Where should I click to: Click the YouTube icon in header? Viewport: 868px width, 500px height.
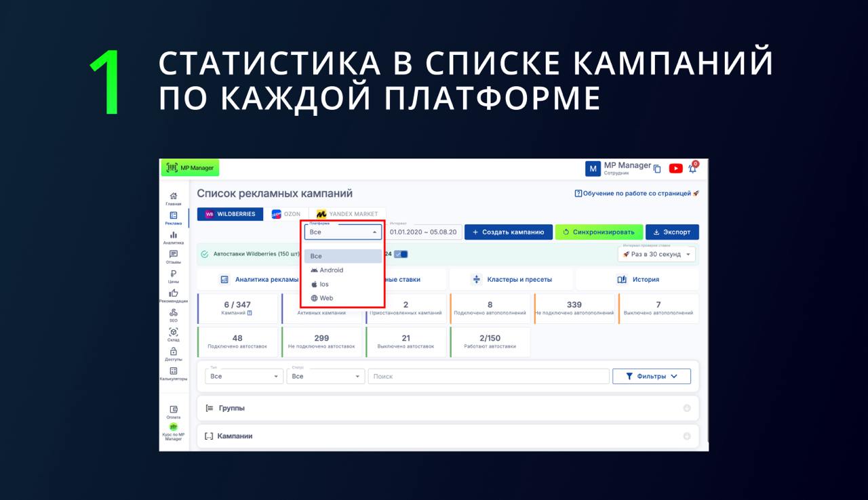tap(675, 169)
